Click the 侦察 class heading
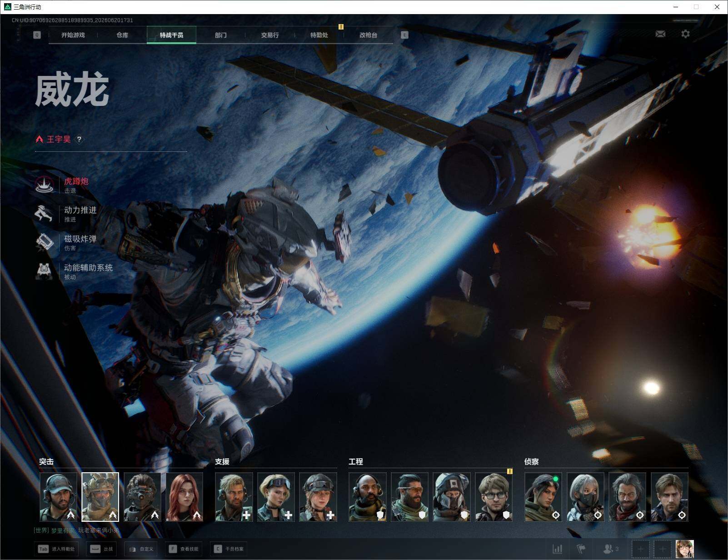 click(x=532, y=461)
